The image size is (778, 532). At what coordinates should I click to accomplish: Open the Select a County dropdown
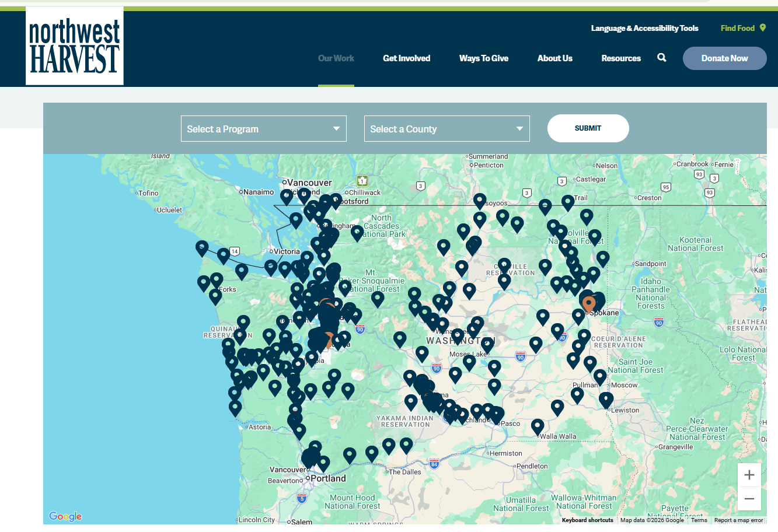pyautogui.click(x=447, y=128)
